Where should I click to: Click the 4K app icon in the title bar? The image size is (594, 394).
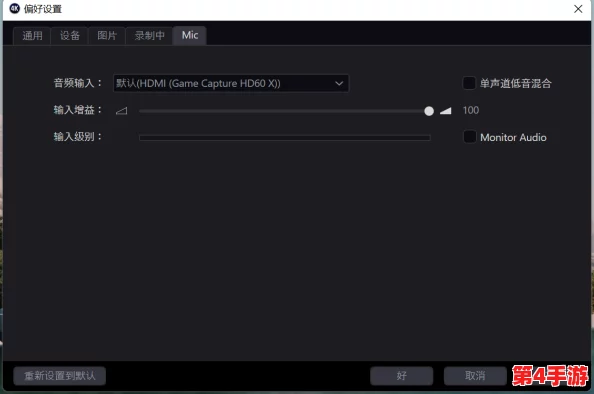coord(14,8)
